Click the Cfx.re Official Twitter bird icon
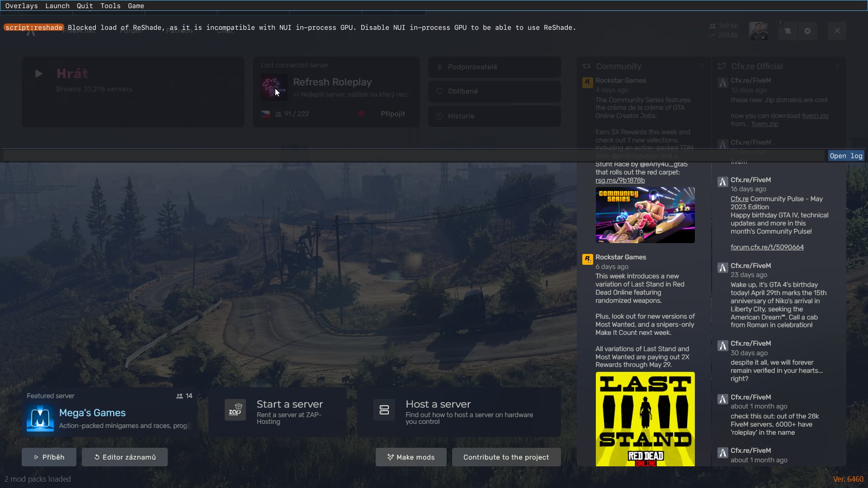This screenshot has height=488, width=868. pyautogui.click(x=722, y=66)
